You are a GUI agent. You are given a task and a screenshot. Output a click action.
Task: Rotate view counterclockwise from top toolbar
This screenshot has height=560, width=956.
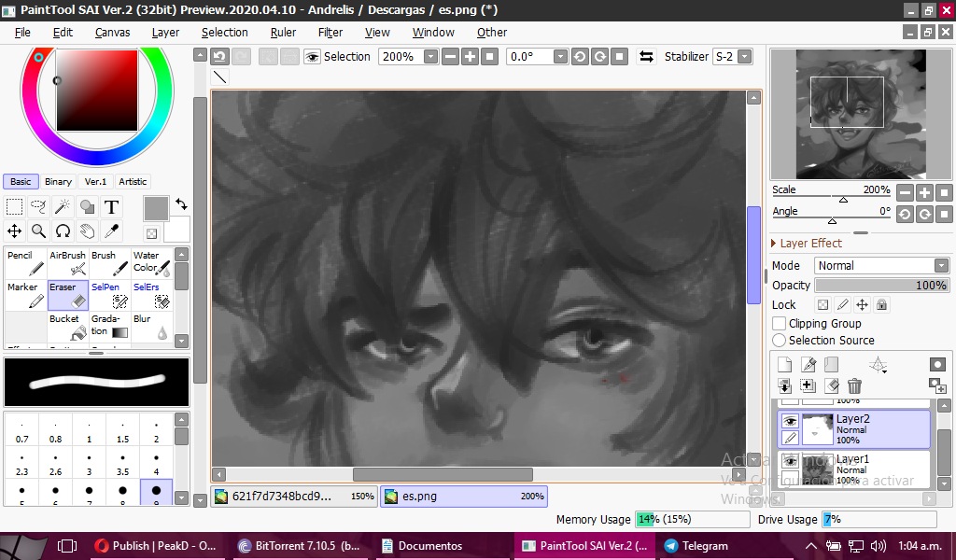point(580,57)
